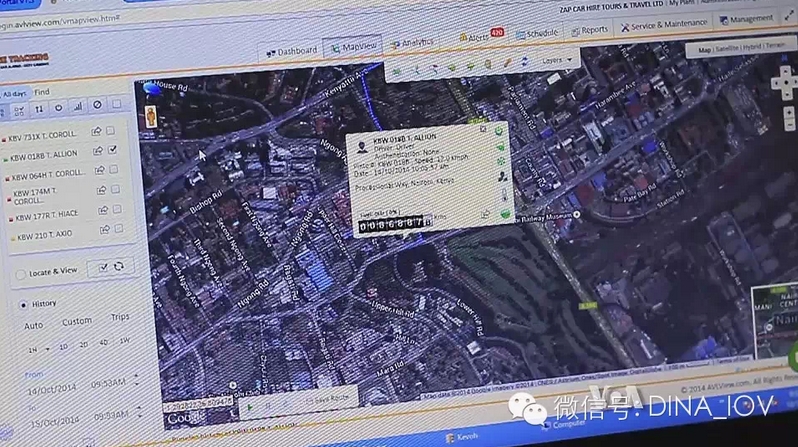
Task: Click share icon for KBW 177R
Action: tap(103, 210)
